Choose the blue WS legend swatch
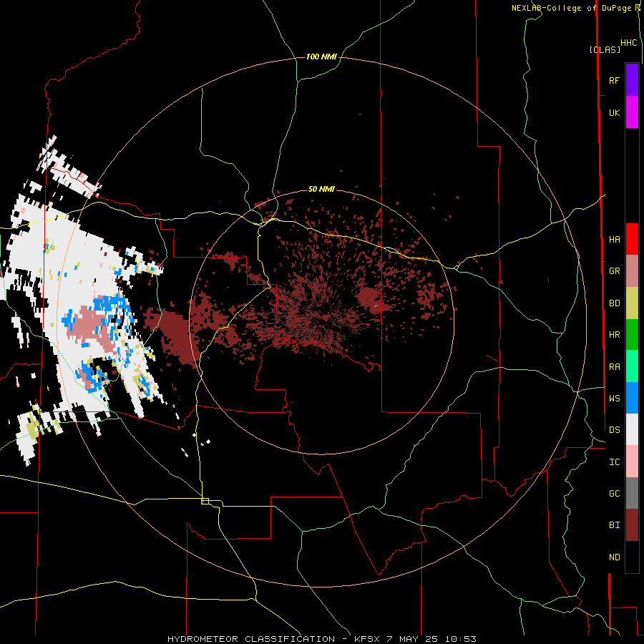Image resolution: width=644 pixels, height=644 pixels. coord(632,398)
